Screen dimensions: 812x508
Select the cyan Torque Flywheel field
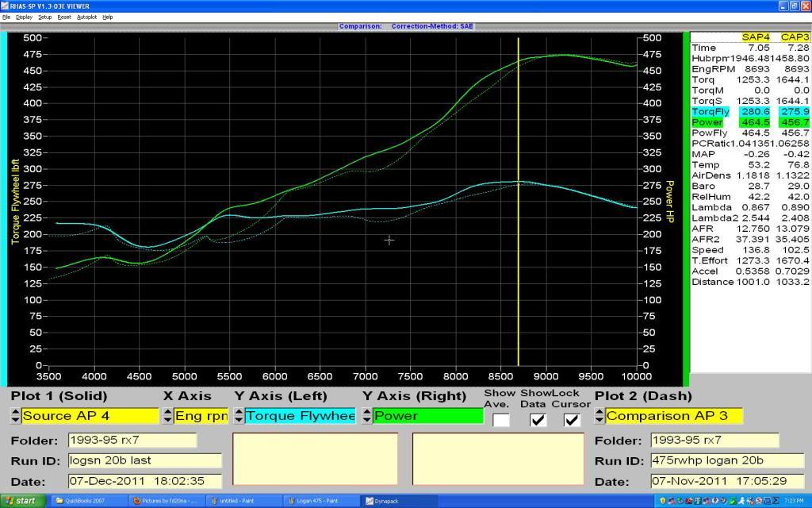click(300, 416)
